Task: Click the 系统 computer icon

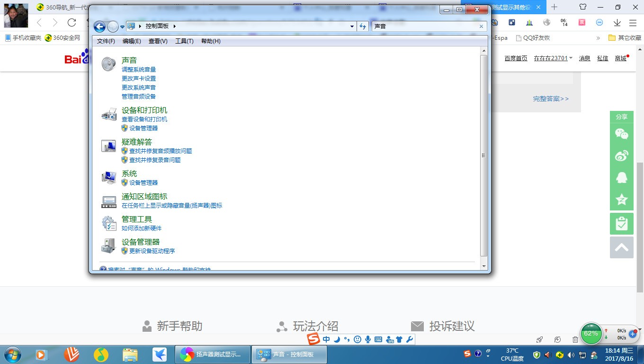Action: 109,178
